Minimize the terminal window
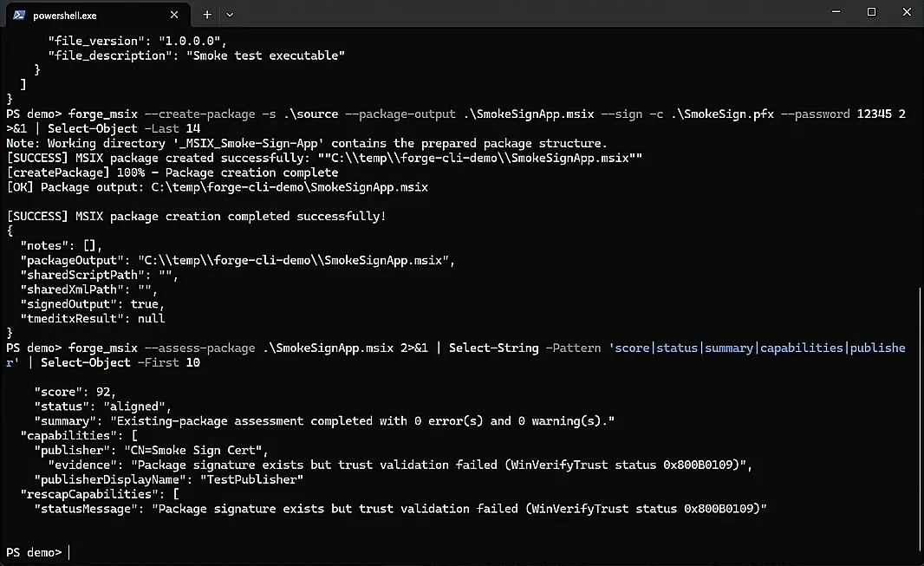 836,12
